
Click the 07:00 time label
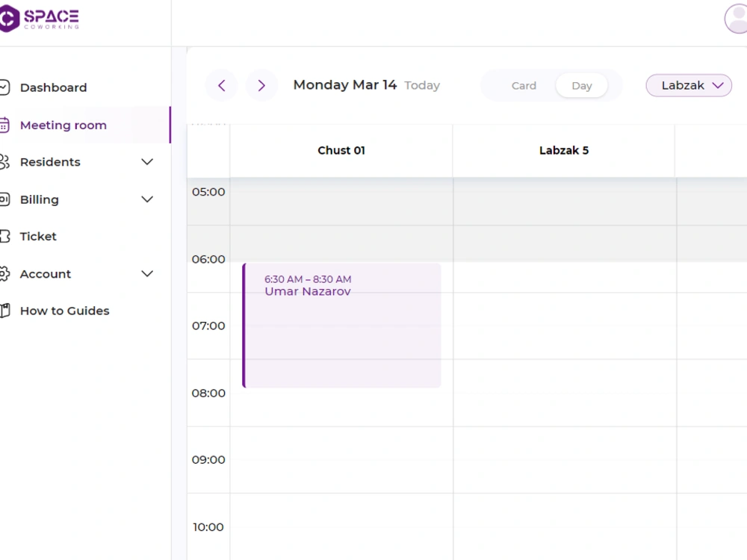coord(208,326)
